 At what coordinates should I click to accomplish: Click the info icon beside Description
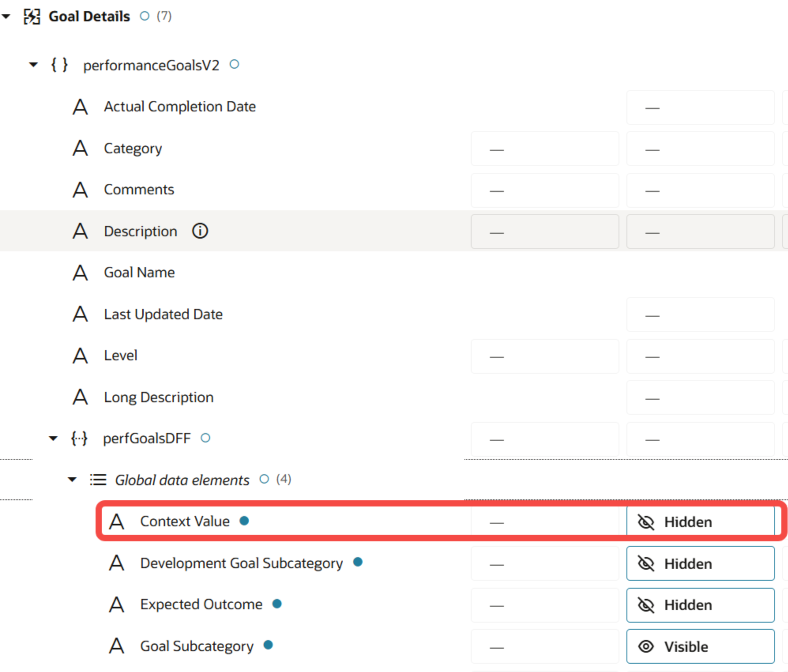coord(200,231)
